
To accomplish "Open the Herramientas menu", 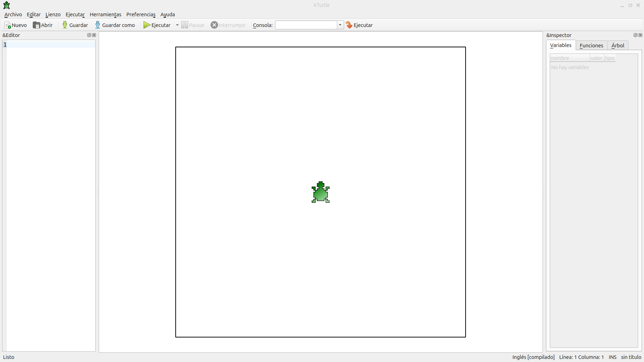I will [x=105, y=15].
